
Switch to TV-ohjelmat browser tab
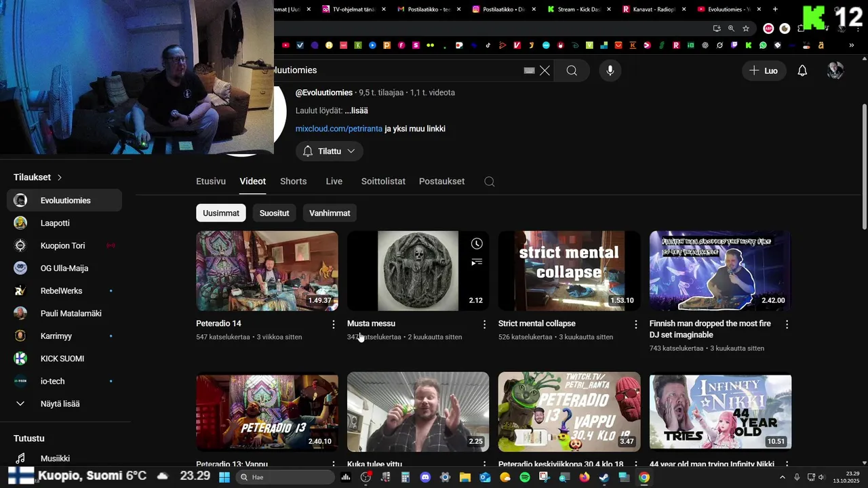(x=353, y=9)
